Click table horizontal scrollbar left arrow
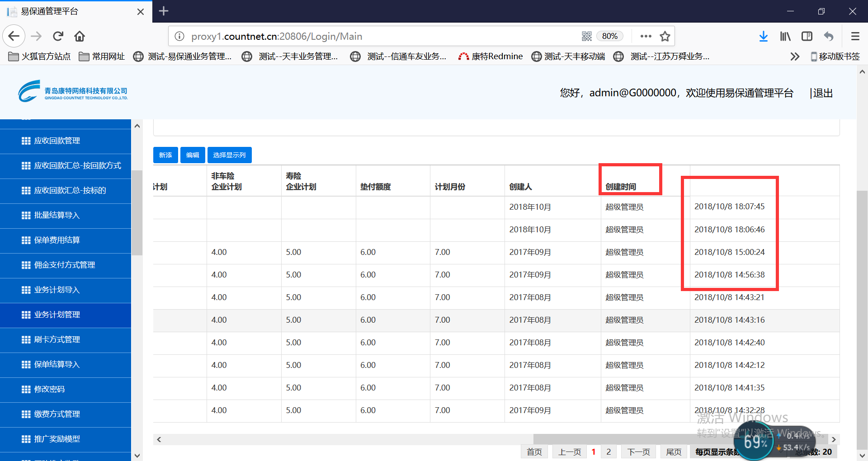This screenshot has width=868, height=461. point(159,439)
